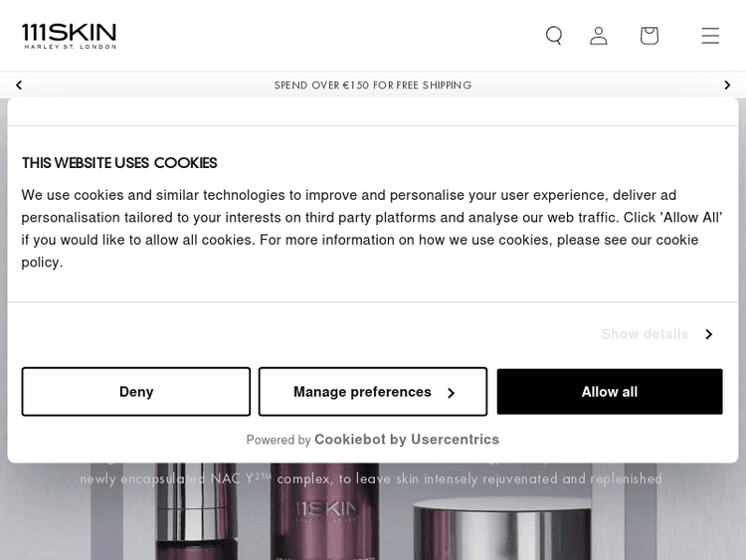Show previous announcement with left arrow

point(19,86)
